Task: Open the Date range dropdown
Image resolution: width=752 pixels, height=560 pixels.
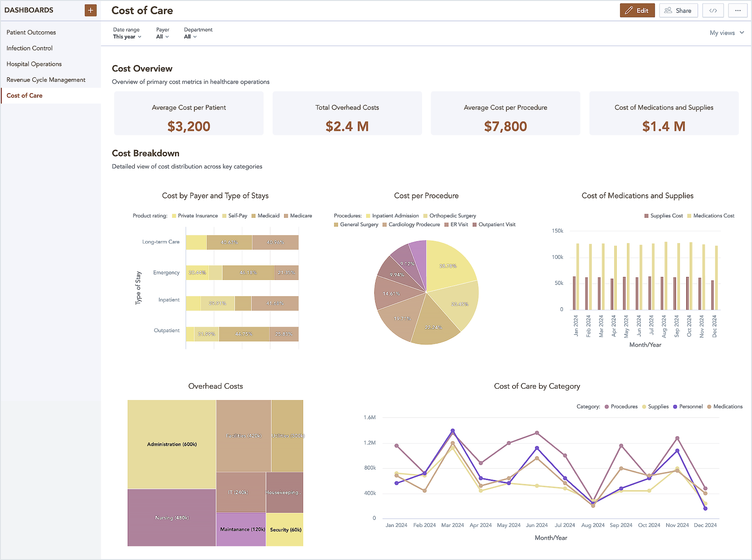Action: pyautogui.click(x=127, y=37)
